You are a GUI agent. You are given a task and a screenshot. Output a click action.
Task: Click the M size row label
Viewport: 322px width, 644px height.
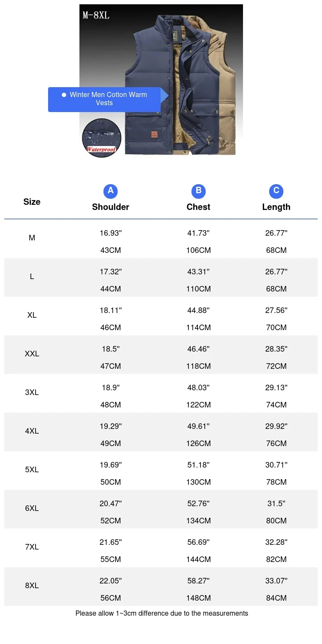point(32,238)
